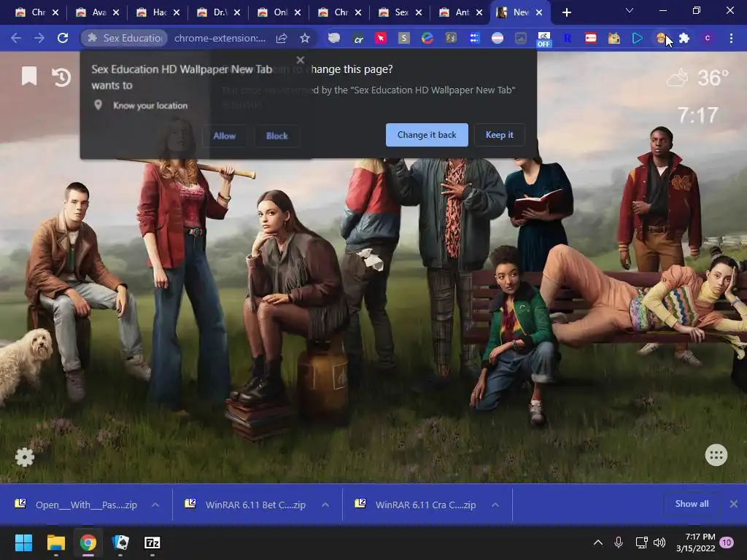Click the Chrome taskbar icon
Viewport: 747px width, 560px height.
88,542
